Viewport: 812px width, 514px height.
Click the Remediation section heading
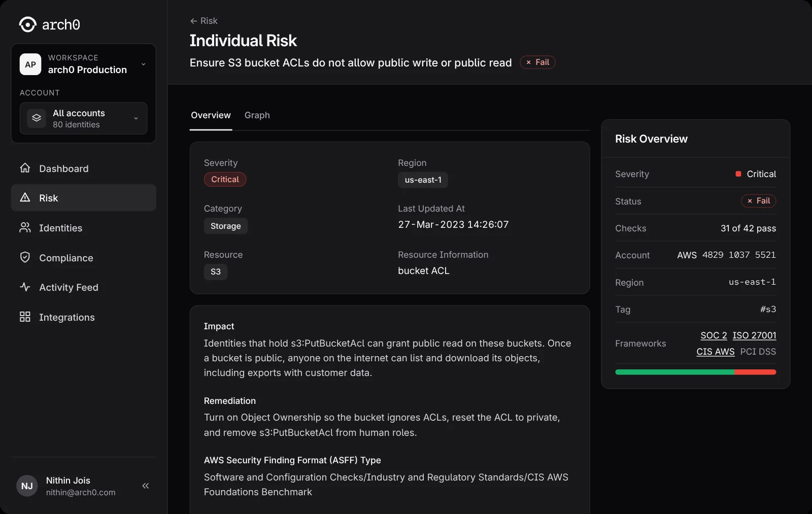coord(230,401)
